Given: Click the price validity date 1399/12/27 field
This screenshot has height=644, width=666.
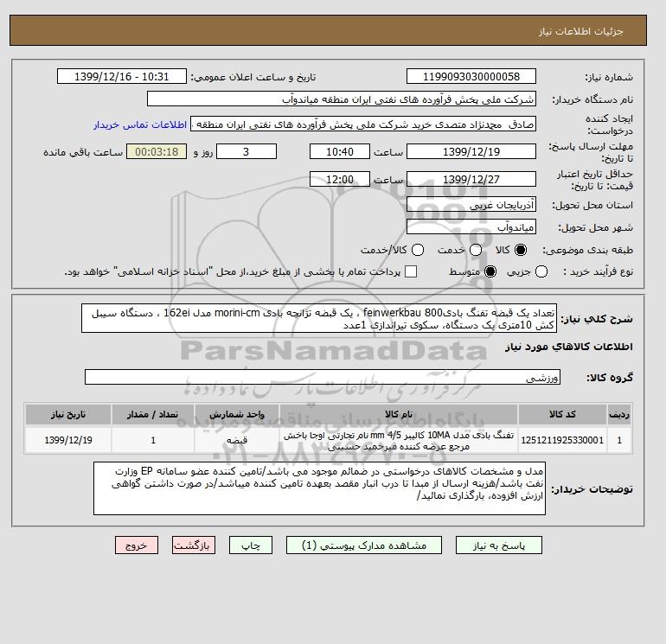Looking at the screenshot, I should click(x=471, y=179).
